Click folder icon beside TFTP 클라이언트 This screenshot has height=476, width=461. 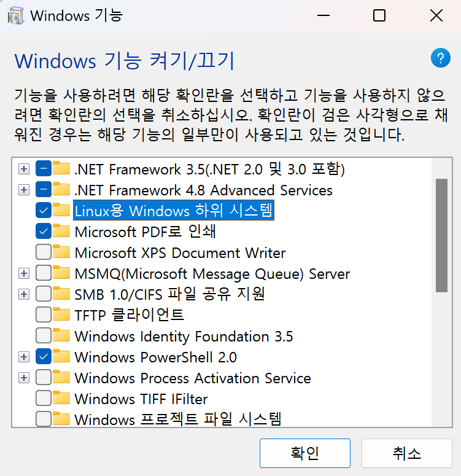[x=61, y=314]
